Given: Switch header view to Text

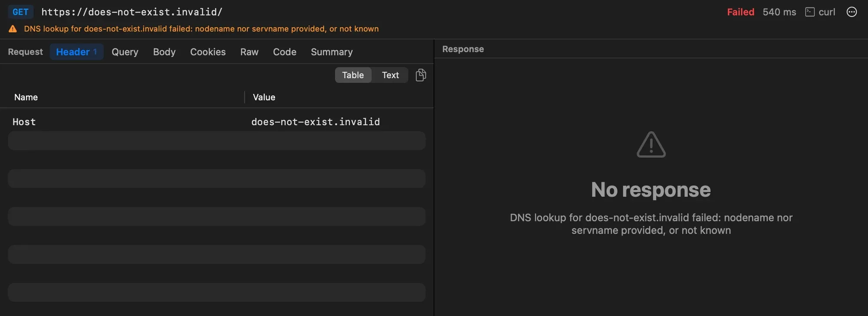Looking at the screenshot, I should (390, 75).
